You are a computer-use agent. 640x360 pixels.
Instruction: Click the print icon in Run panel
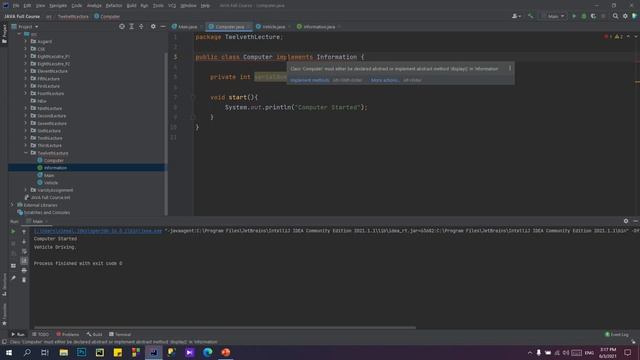click(24, 270)
